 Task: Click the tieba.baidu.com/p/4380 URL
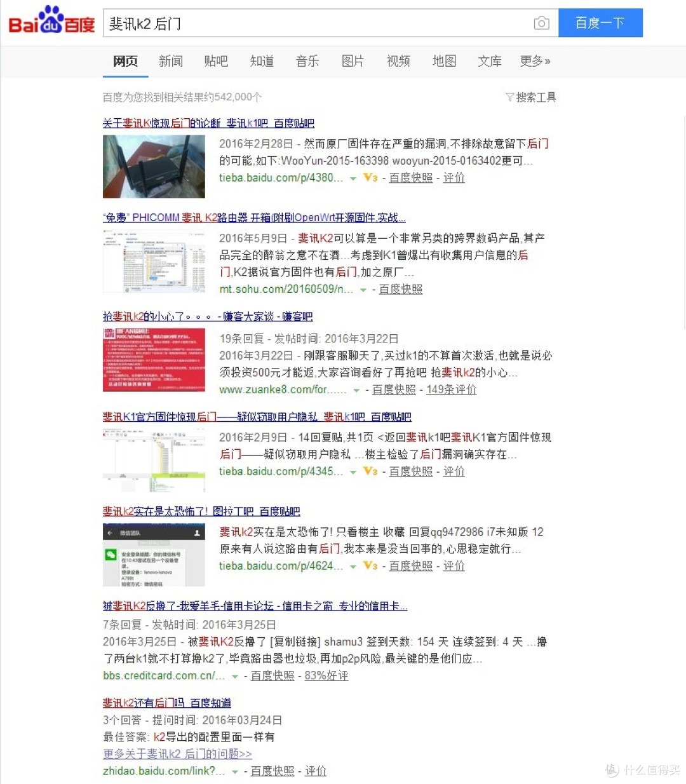pyautogui.click(x=281, y=178)
